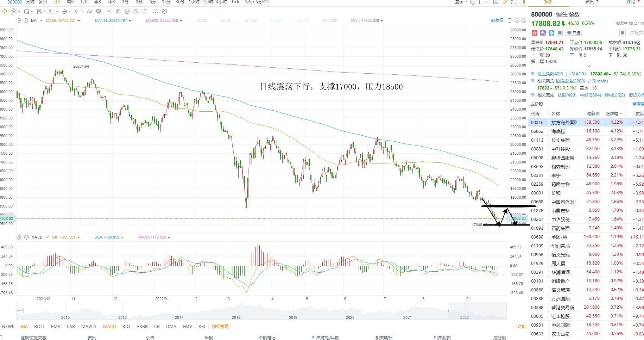Expand 相关窝轮 related row

(x=532, y=95)
